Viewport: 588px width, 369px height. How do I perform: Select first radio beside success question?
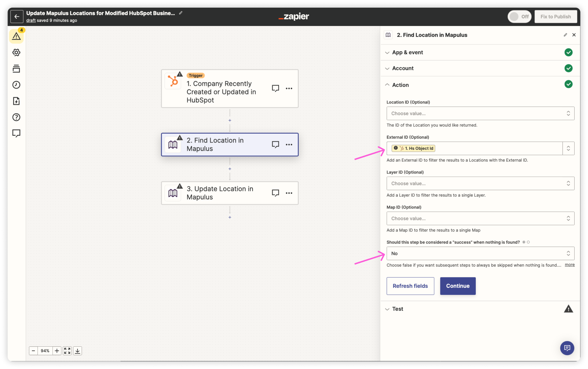coord(524,242)
